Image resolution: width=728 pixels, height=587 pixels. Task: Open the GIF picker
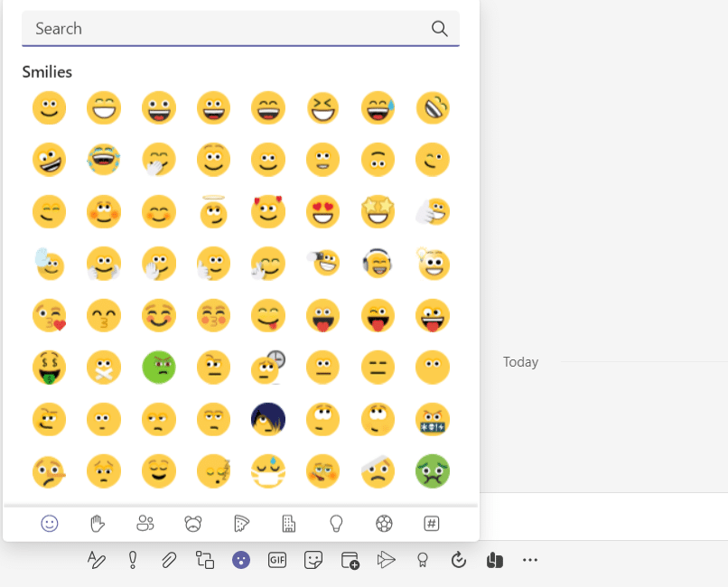(277, 560)
